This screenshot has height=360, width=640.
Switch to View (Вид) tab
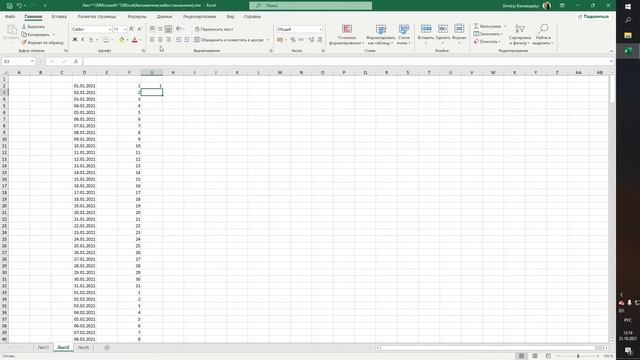pyautogui.click(x=231, y=17)
